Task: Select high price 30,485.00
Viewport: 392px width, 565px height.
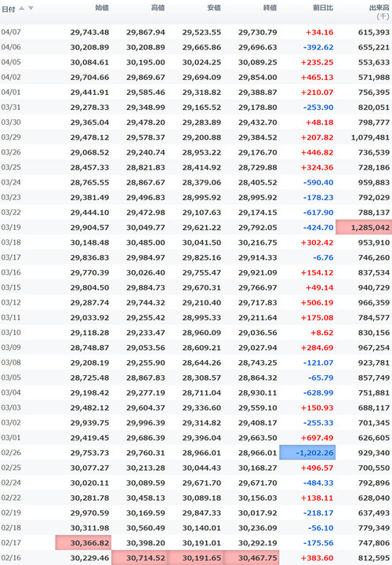Action: tap(145, 242)
